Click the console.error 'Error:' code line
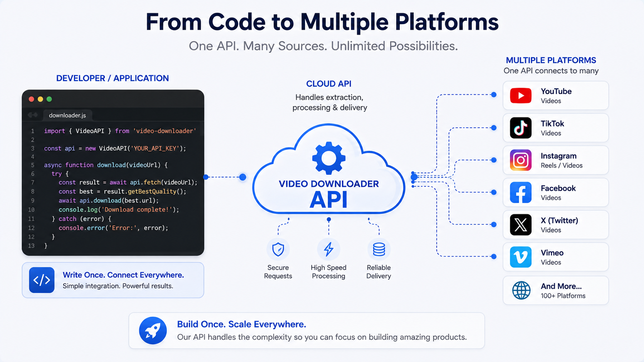 click(113, 228)
